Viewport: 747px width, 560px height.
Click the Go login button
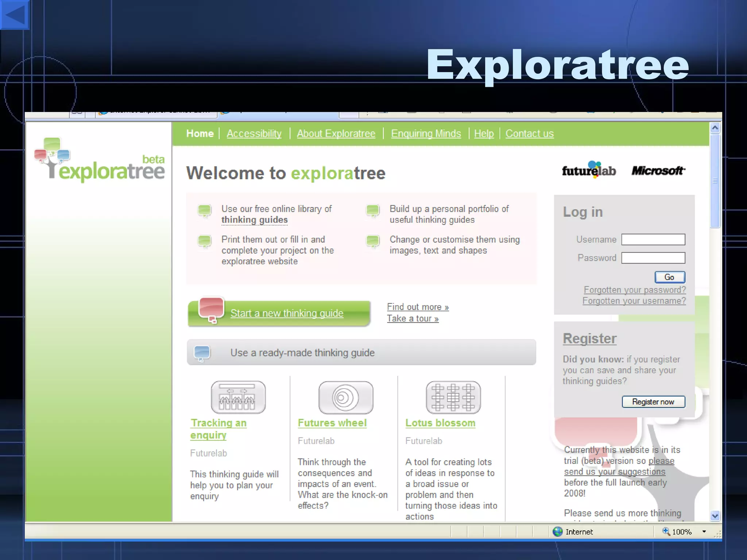click(x=670, y=277)
